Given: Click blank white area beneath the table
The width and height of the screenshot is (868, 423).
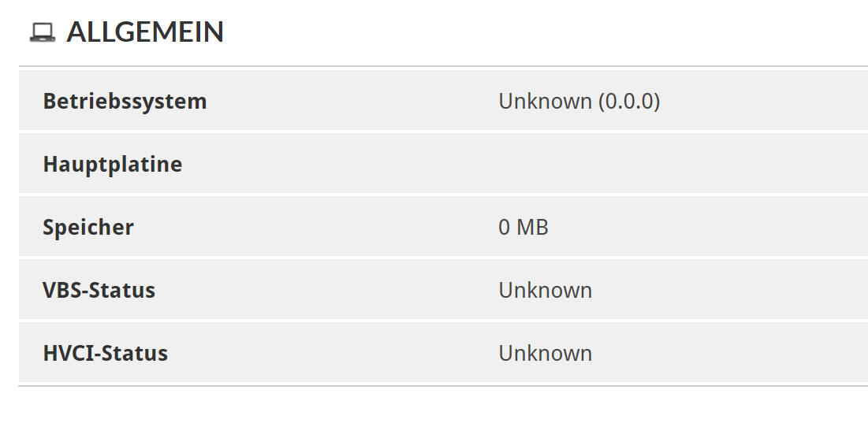Looking at the screenshot, I should 441,406.
